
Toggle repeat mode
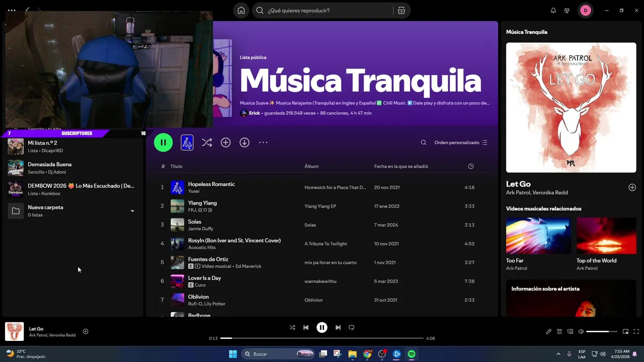(x=352, y=327)
